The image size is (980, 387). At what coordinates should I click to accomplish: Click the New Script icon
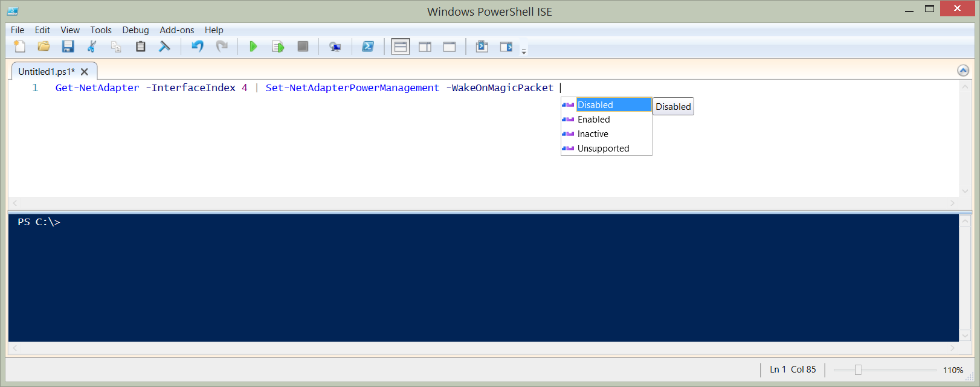coord(20,46)
